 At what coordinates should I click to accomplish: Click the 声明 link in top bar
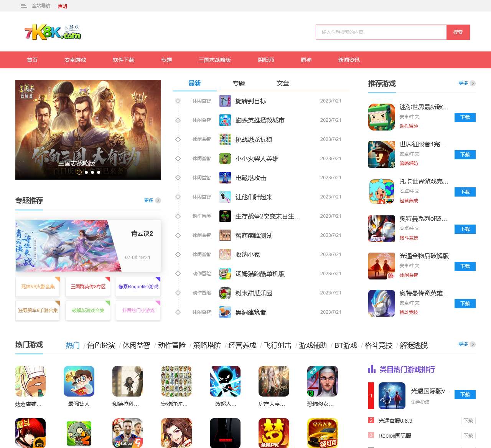click(x=63, y=6)
